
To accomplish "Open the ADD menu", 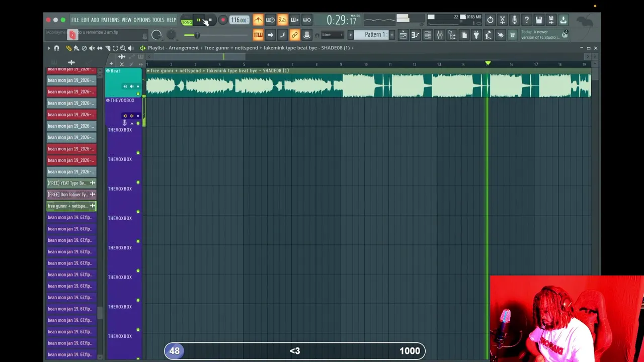I will pyautogui.click(x=95, y=20).
